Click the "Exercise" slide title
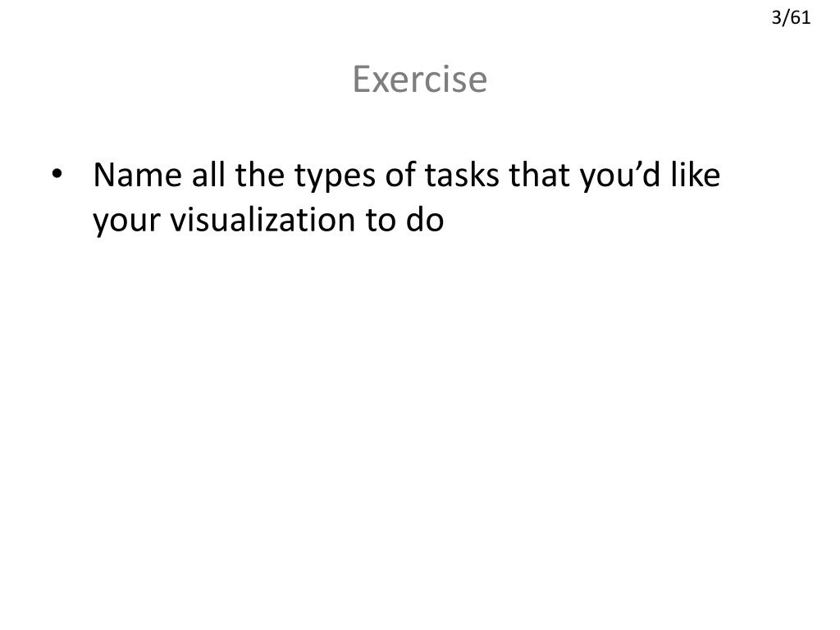 (419, 80)
